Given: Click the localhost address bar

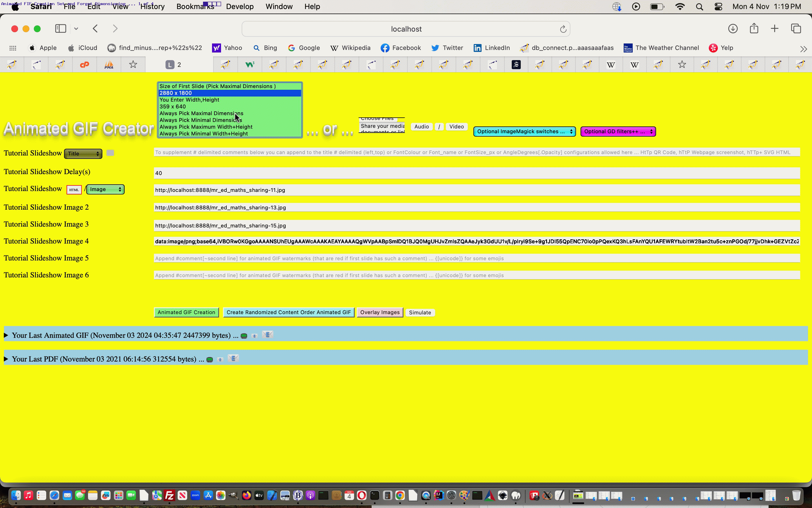Looking at the screenshot, I should point(406,29).
